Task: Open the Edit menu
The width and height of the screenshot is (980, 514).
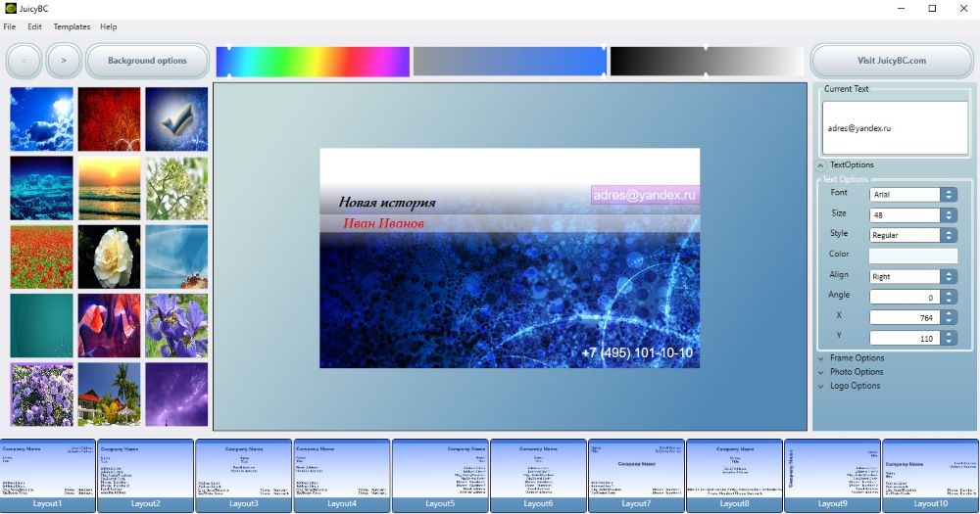Action: click(x=34, y=26)
